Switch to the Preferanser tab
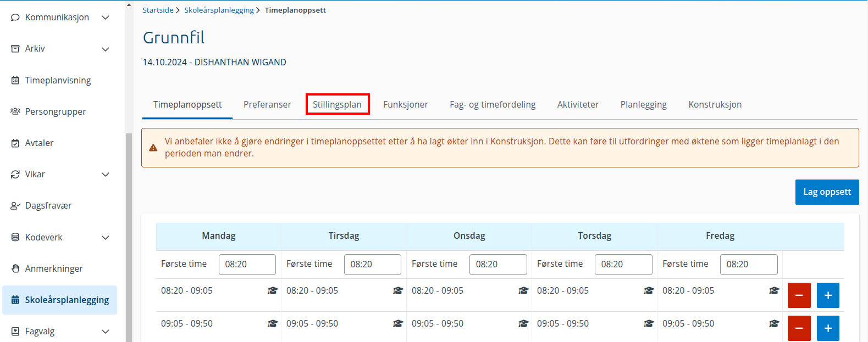 pyautogui.click(x=267, y=104)
